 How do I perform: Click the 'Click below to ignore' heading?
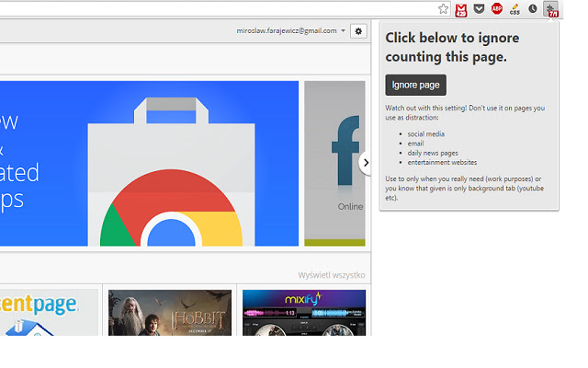pyautogui.click(x=452, y=47)
